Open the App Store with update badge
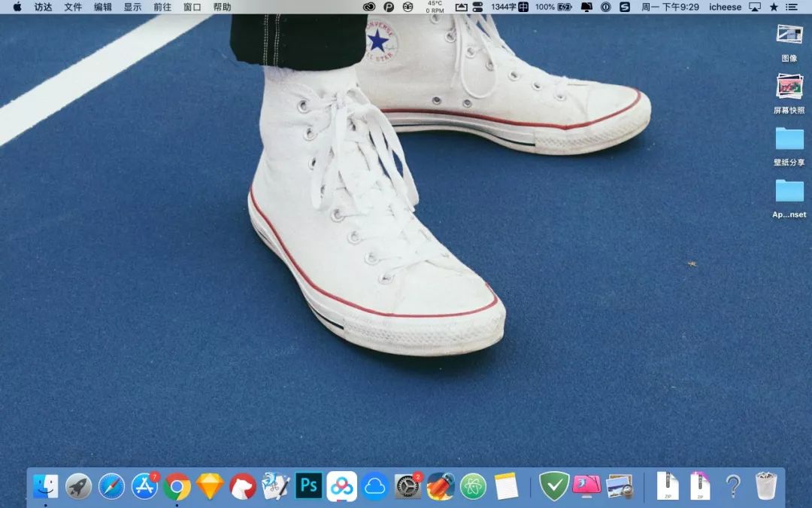Viewport: 812px width, 508px height. 144,487
